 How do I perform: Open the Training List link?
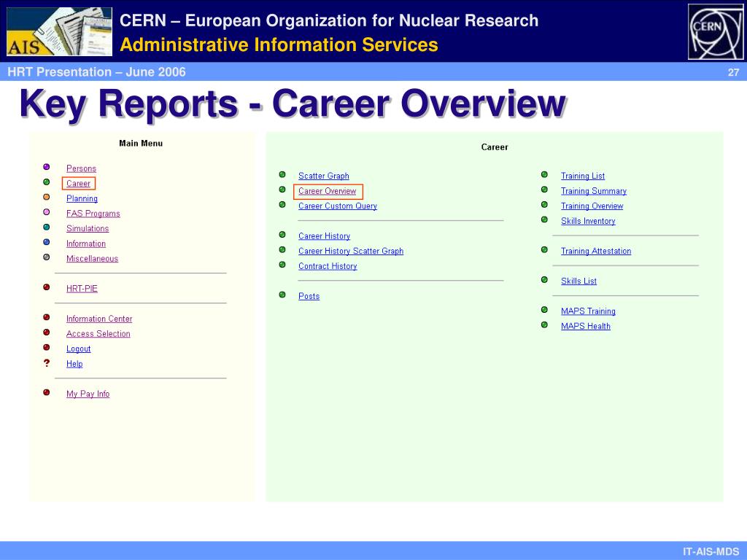point(583,176)
